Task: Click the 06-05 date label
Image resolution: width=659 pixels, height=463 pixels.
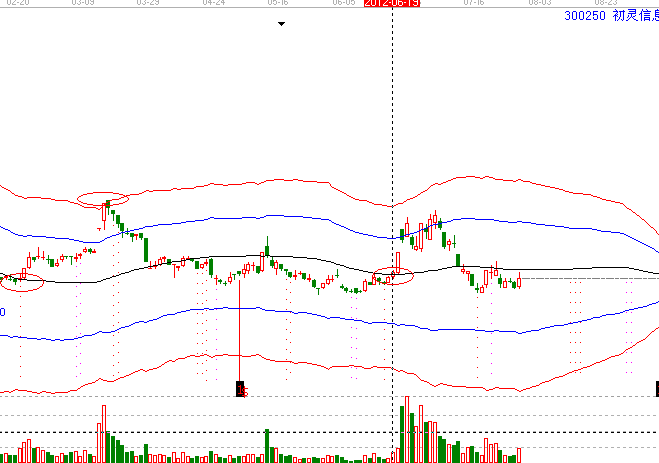Action: (344, 4)
